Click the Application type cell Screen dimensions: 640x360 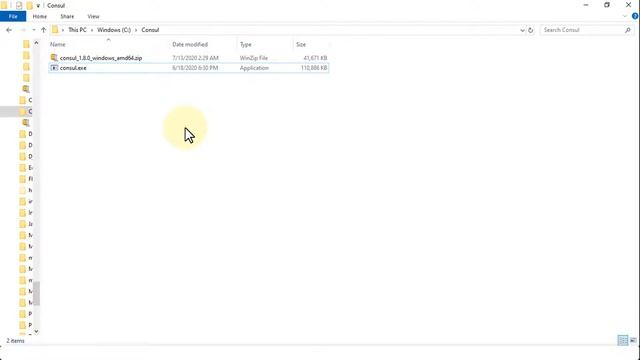(x=254, y=68)
